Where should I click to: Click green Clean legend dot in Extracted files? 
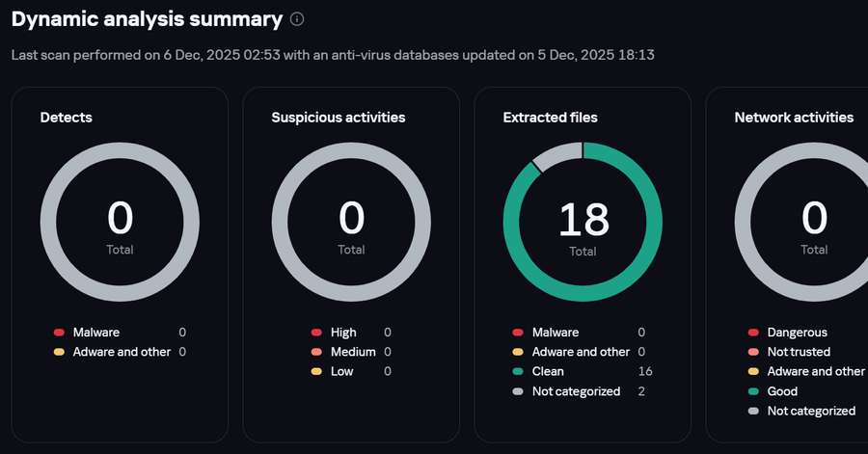[518, 371]
